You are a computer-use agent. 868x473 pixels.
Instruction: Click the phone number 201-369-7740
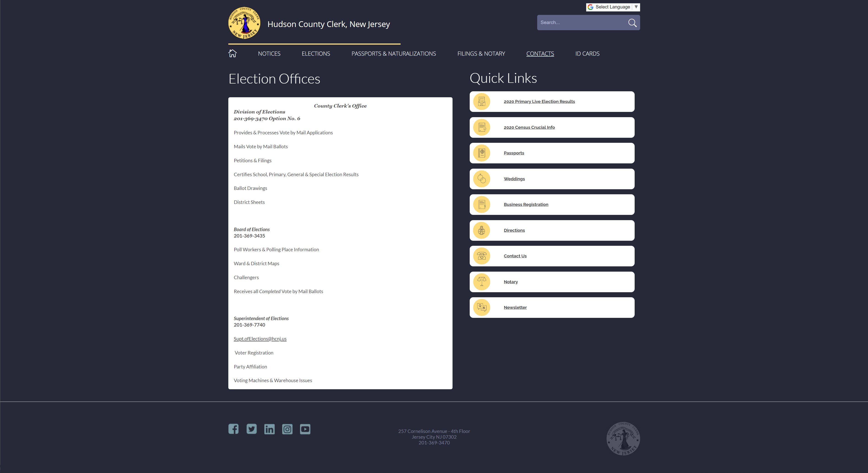pyautogui.click(x=249, y=325)
